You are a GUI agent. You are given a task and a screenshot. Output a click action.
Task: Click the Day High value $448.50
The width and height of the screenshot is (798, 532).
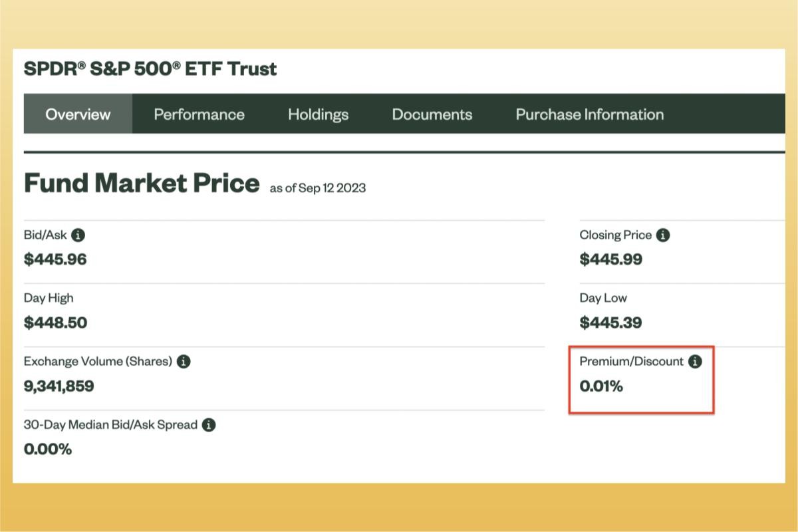tap(55, 323)
